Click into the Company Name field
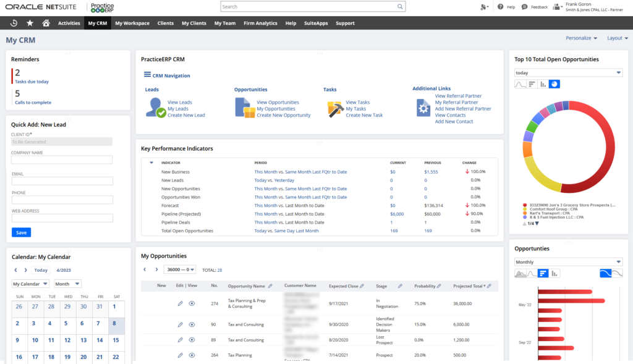 click(x=62, y=160)
